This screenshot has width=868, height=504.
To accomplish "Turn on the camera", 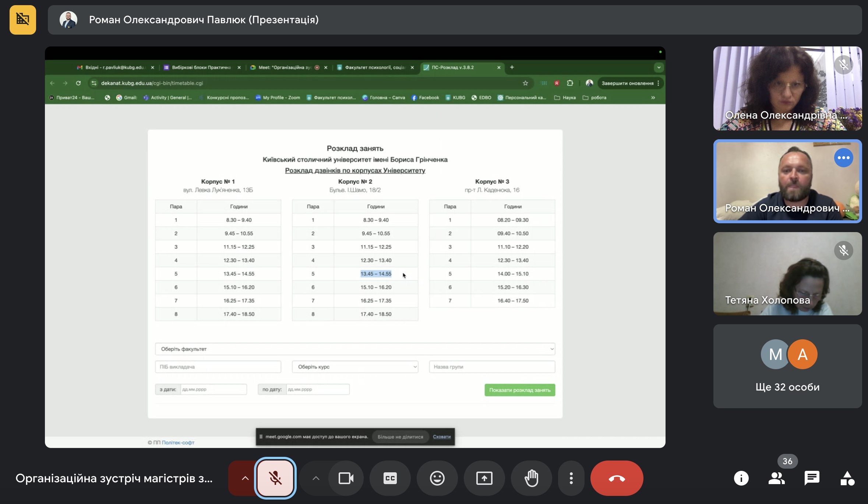I will 346,478.
